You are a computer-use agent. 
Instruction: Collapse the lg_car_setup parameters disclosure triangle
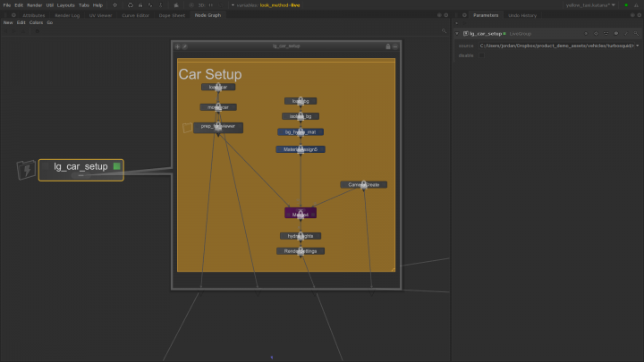pos(457,33)
